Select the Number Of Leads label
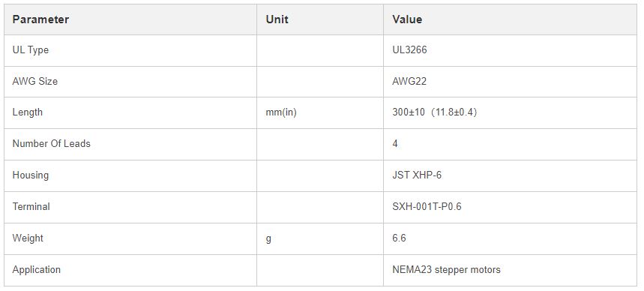The width and height of the screenshot is (644, 291). click(x=51, y=144)
